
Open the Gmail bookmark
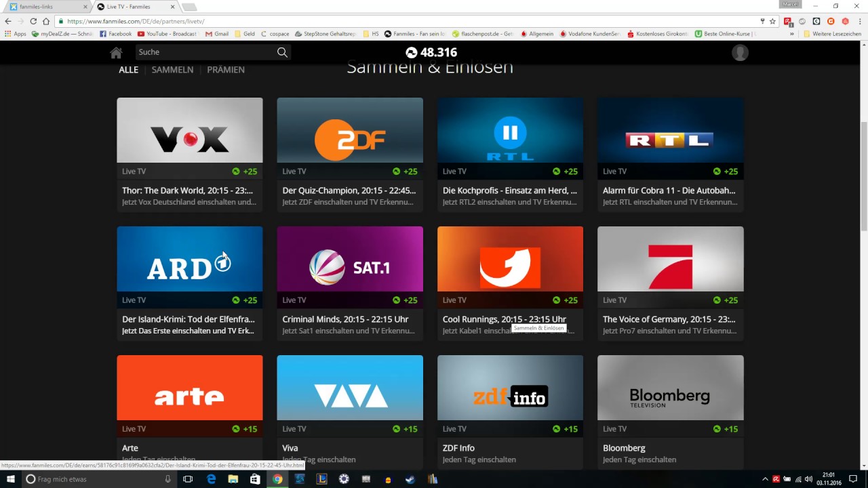pyautogui.click(x=217, y=34)
